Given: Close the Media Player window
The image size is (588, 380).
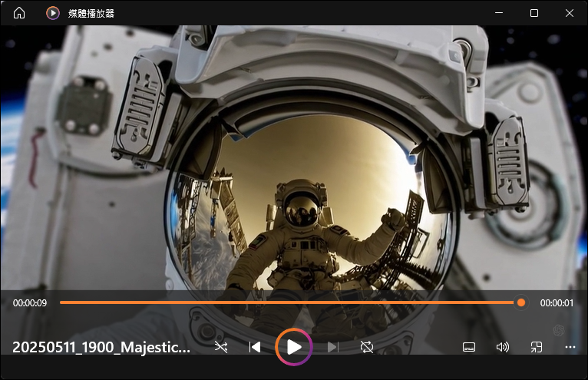Looking at the screenshot, I should pyautogui.click(x=570, y=13).
